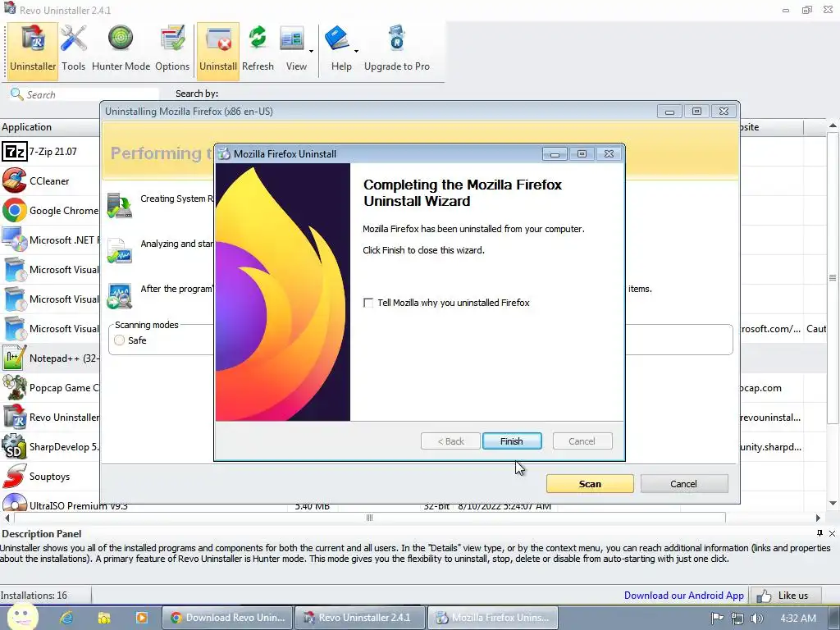This screenshot has width=840, height=630.
Task: Select the Uninstaller toolbar icon
Action: pos(33,49)
